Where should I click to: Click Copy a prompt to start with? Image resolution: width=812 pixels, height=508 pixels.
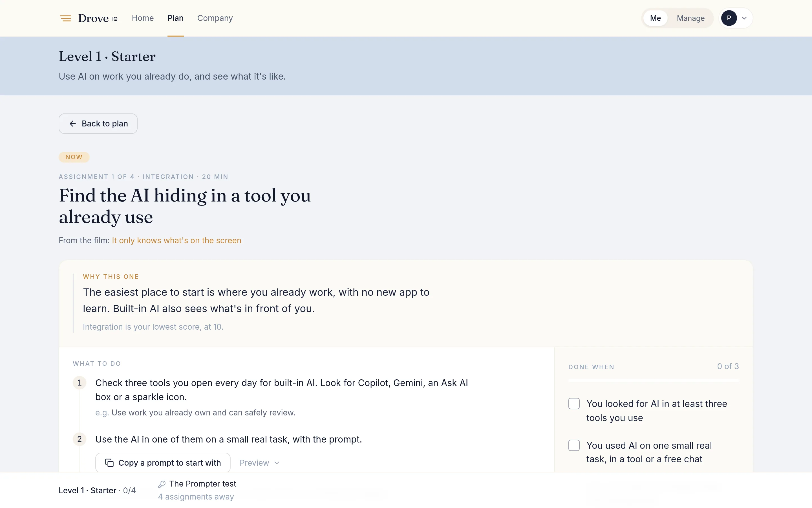(x=163, y=463)
